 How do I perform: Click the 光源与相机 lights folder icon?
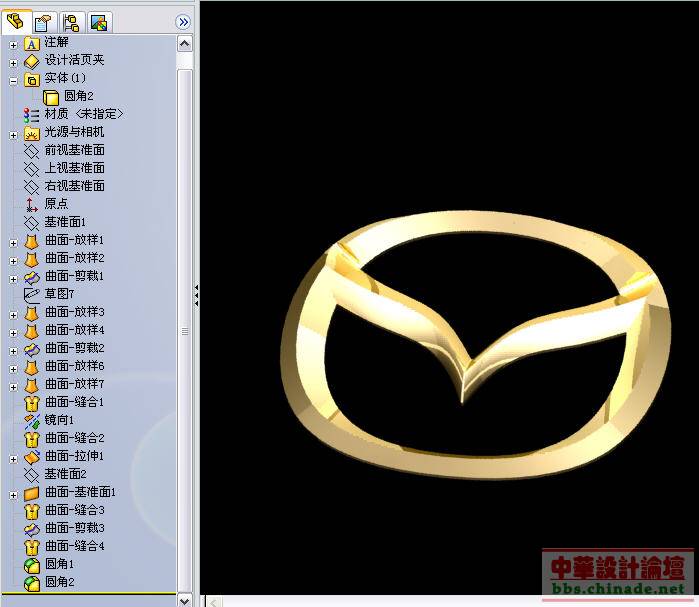(x=32, y=133)
